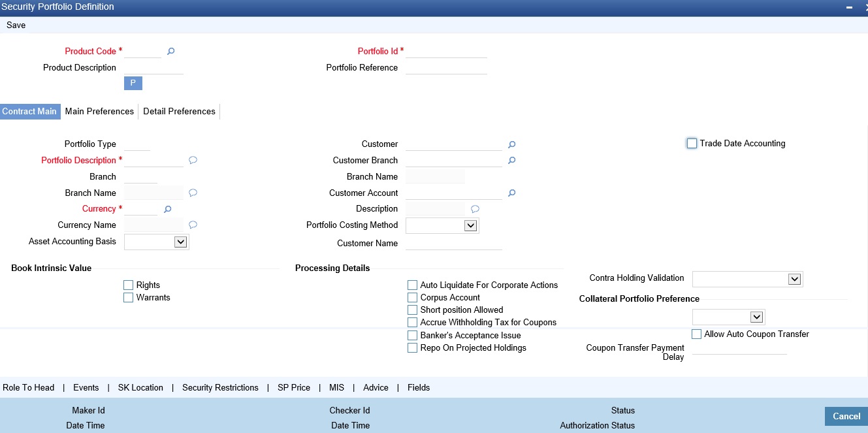The width and height of the screenshot is (868, 433).
Task: Focus the Customer input field
Action: (454, 144)
